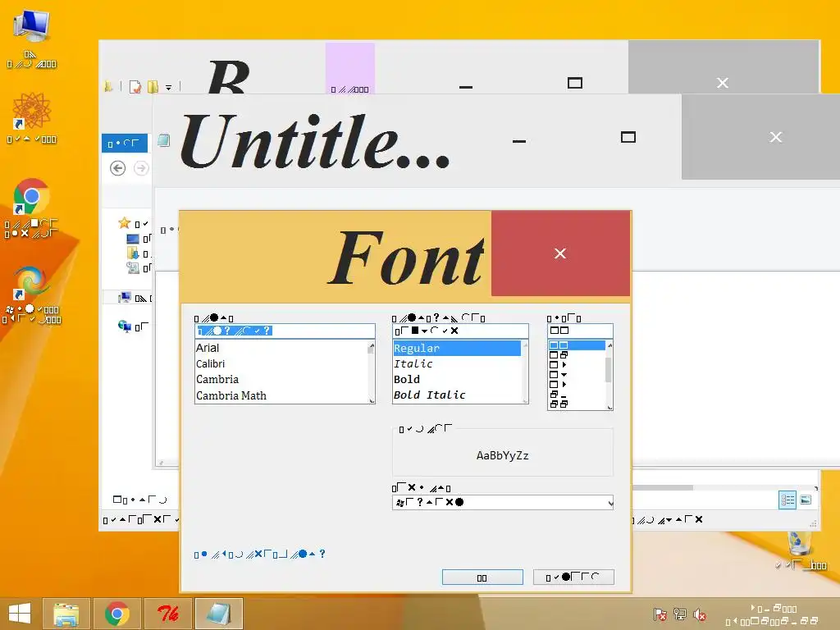Open the blue File tab in Explorer
This screenshot has height=630, width=840.
pos(125,143)
